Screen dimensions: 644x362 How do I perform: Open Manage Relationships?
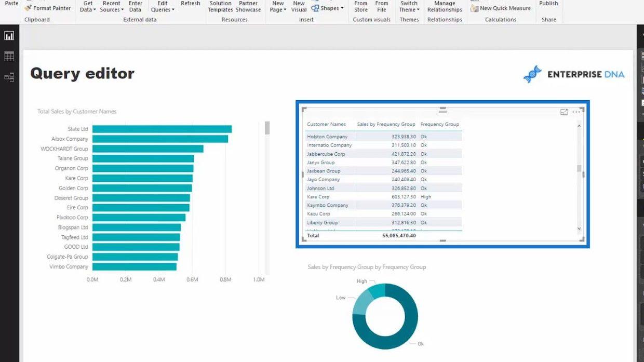click(445, 6)
